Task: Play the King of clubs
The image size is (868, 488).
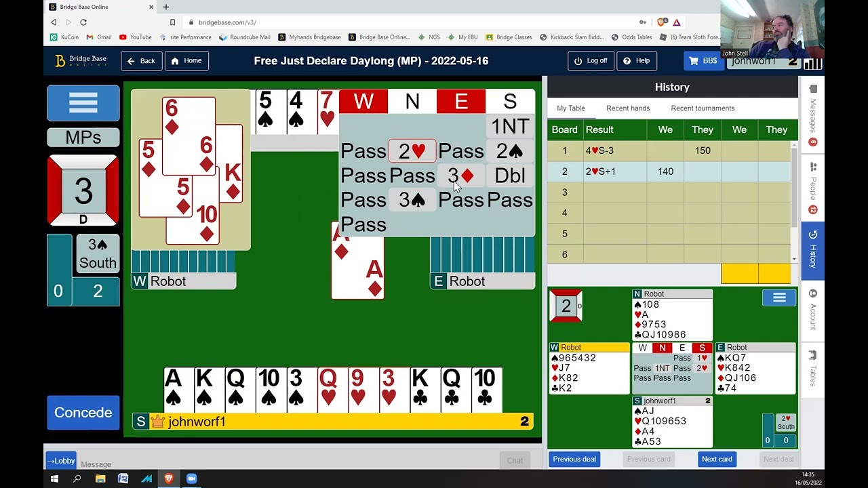Action: 423,390
